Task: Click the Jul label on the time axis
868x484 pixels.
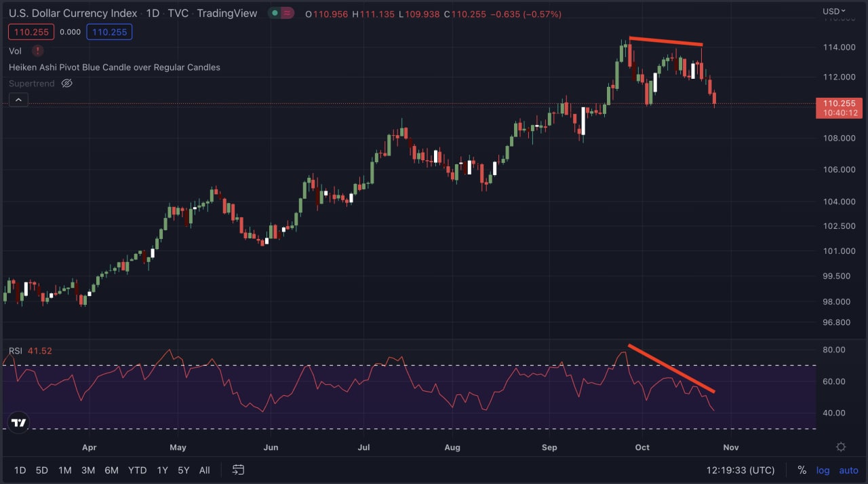Action: point(363,447)
